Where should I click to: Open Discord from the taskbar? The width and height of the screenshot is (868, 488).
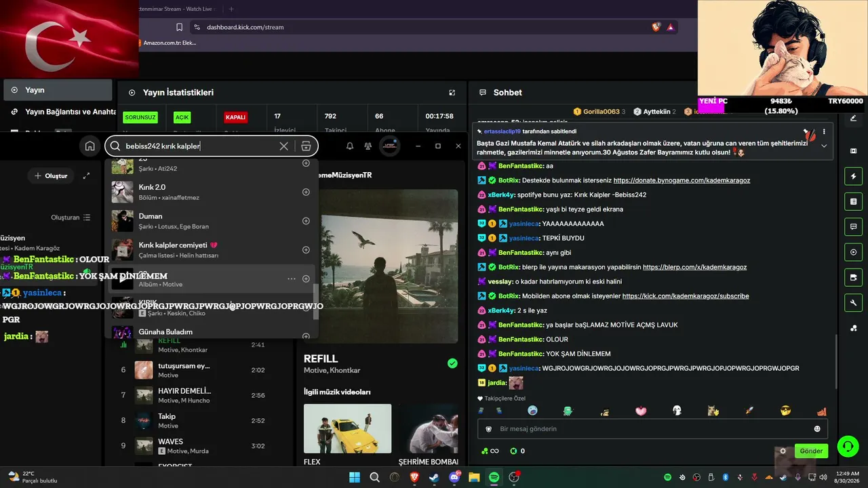click(x=454, y=477)
